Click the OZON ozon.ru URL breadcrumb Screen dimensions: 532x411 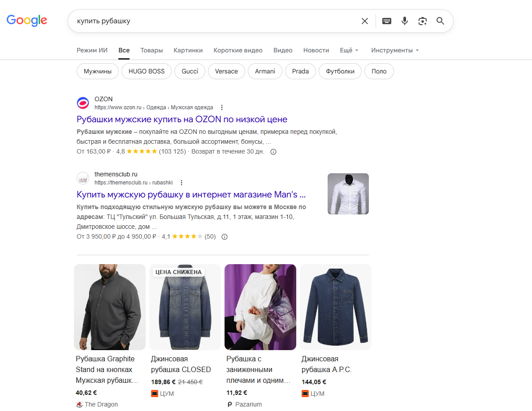154,107
